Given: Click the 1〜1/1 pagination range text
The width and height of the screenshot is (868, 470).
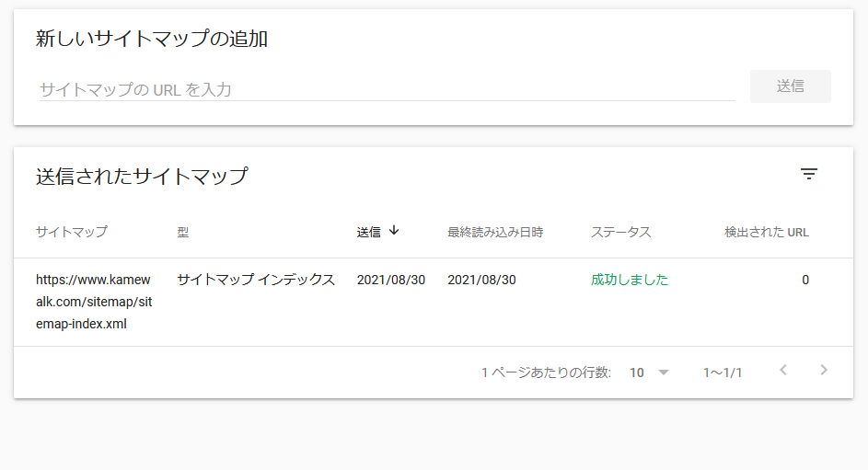Looking at the screenshot, I should (x=723, y=373).
